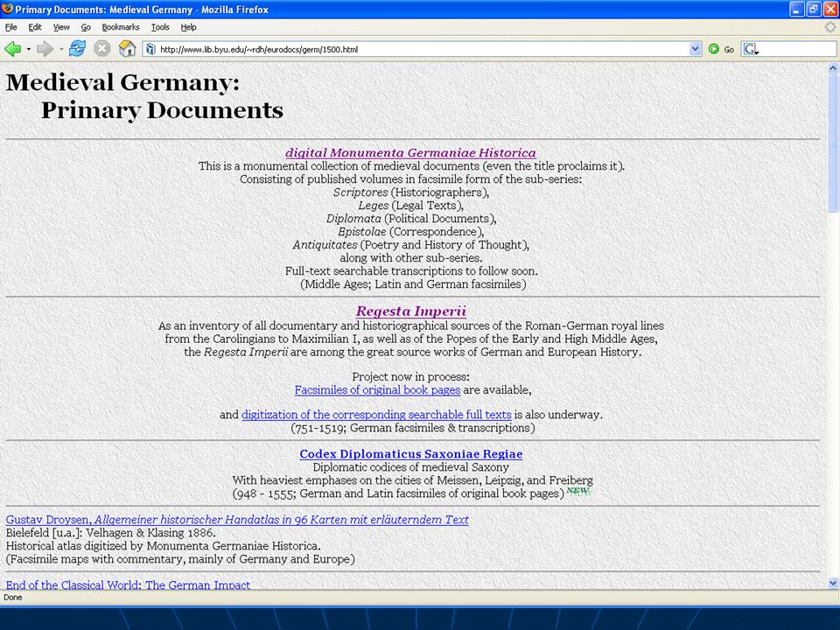Click the Firefox throbber activity icon

[829, 27]
